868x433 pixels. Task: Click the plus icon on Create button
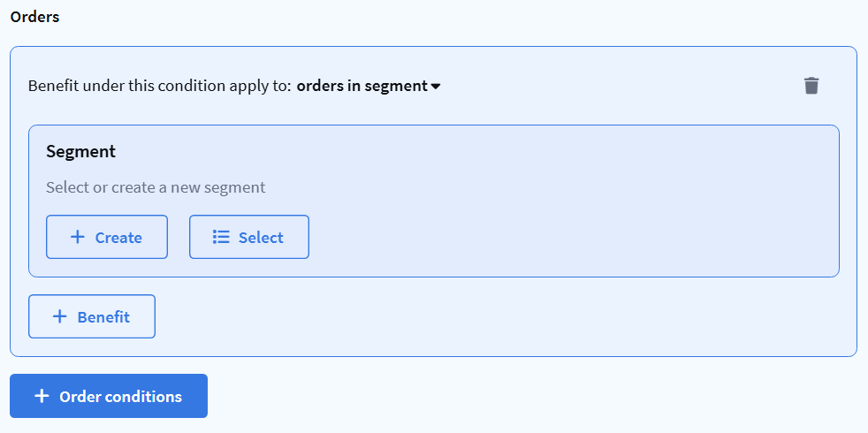pyautogui.click(x=78, y=237)
